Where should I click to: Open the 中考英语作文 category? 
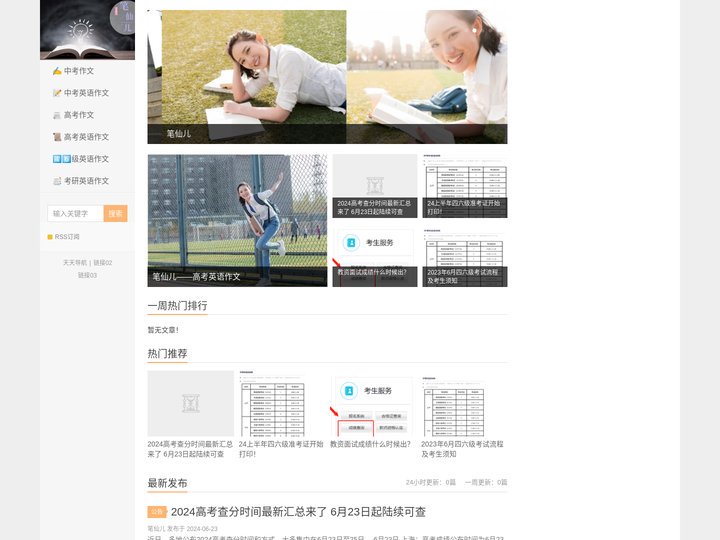[87, 93]
